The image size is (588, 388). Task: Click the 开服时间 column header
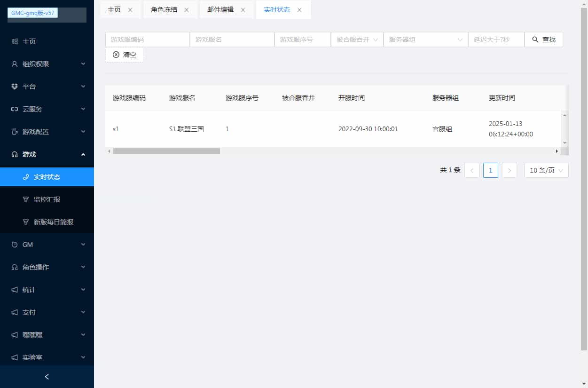352,98
